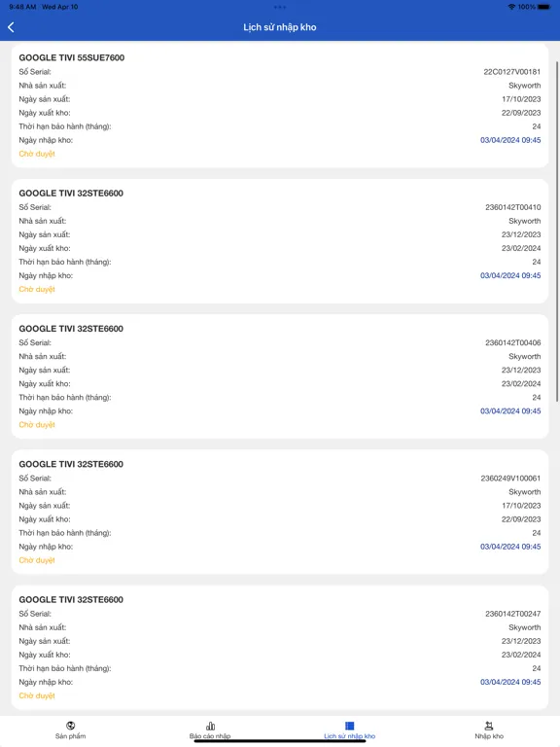The width and height of the screenshot is (560, 747).
Task: Tap the back arrow in the header
Action: click(11, 27)
